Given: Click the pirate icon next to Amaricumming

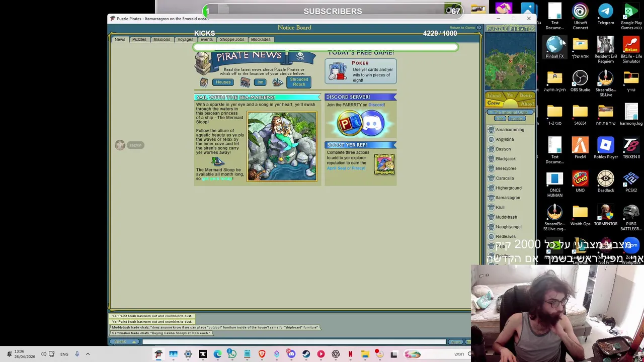Looking at the screenshot, I should click(x=491, y=130).
